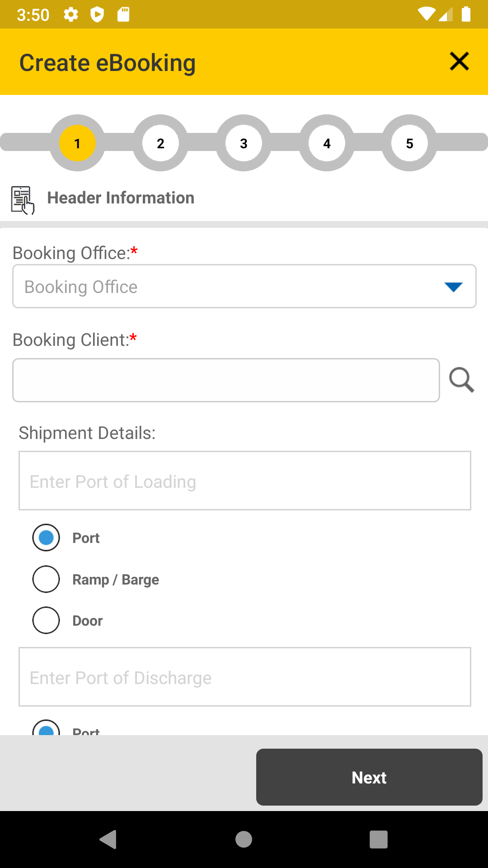This screenshot has height=868, width=488.
Task: Tap the Header Information document icon
Action: [23, 200]
